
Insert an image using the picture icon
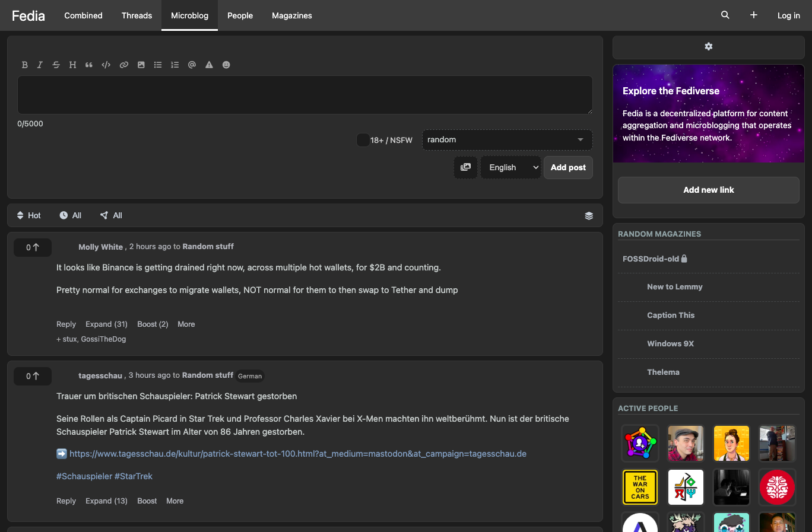click(141, 65)
